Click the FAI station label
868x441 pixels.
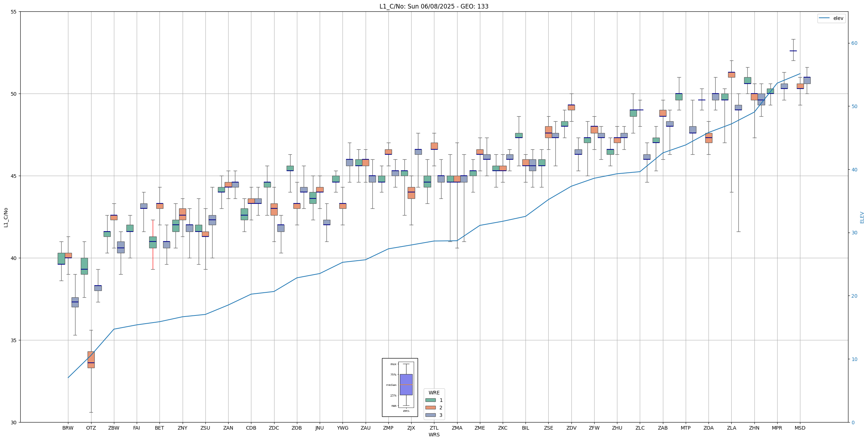tap(136, 428)
